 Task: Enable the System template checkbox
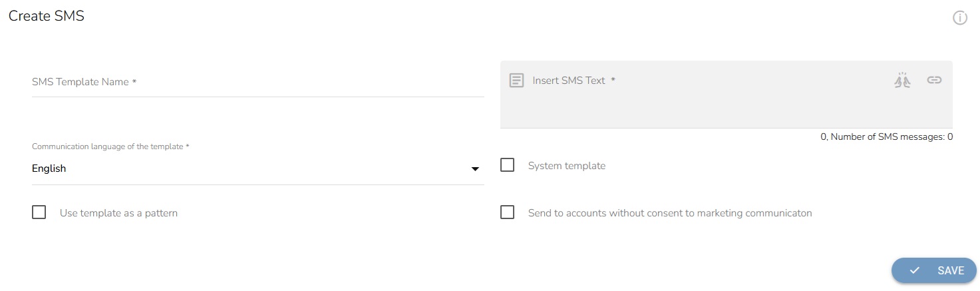pyautogui.click(x=508, y=165)
